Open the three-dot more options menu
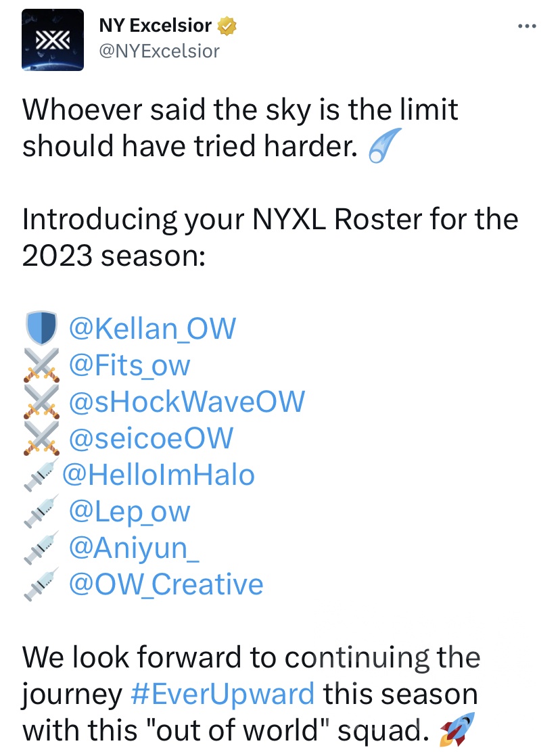The image size is (560, 752). pyautogui.click(x=526, y=27)
